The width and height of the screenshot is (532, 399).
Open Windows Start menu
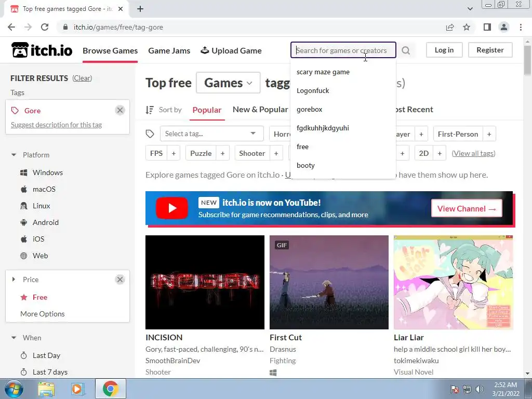click(14, 389)
